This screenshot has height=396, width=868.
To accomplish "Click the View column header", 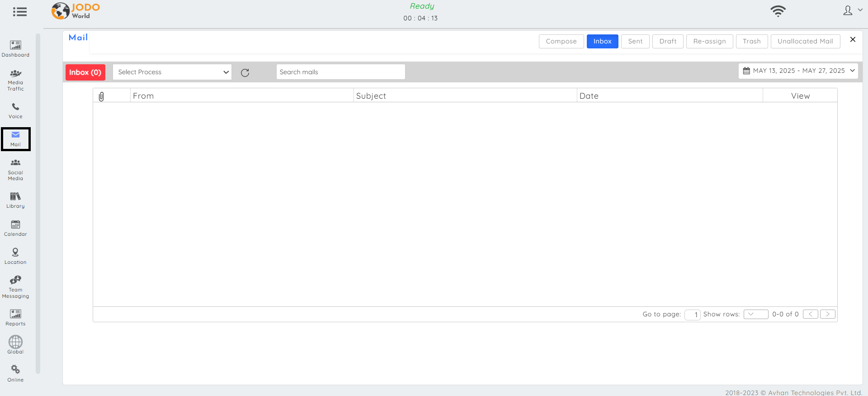I will click(800, 96).
